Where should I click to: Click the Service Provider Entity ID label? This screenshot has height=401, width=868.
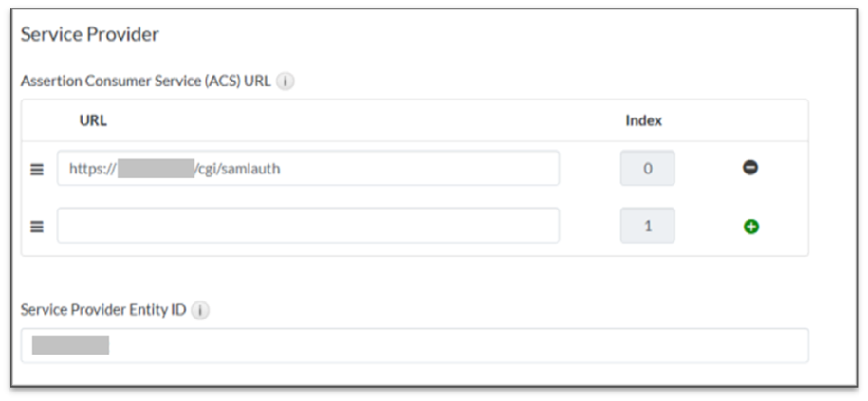[103, 310]
